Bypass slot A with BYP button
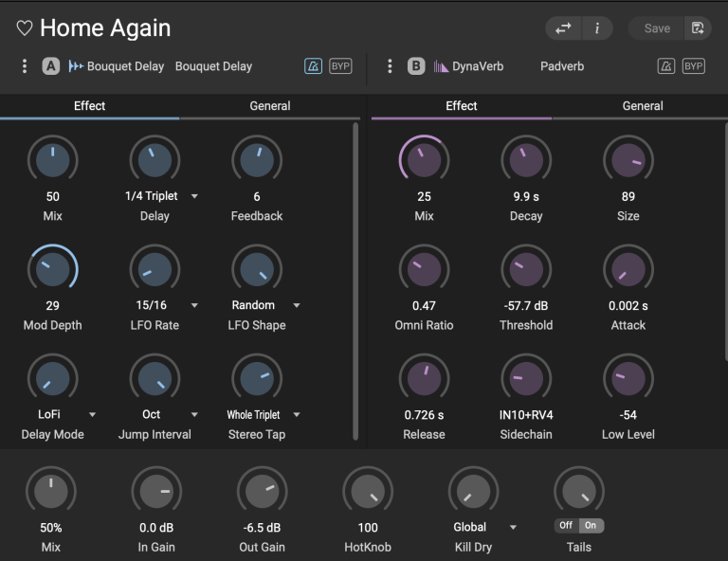The width and height of the screenshot is (728, 561). tap(340, 66)
